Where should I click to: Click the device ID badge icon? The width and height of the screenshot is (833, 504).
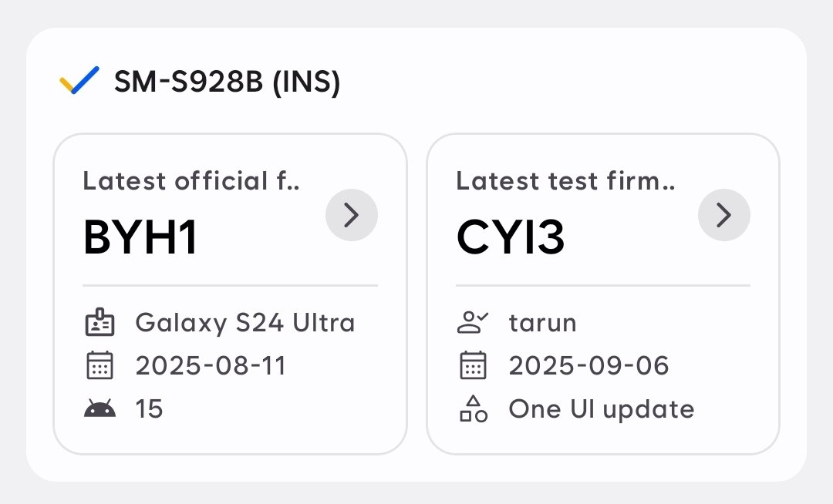pyautogui.click(x=99, y=323)
